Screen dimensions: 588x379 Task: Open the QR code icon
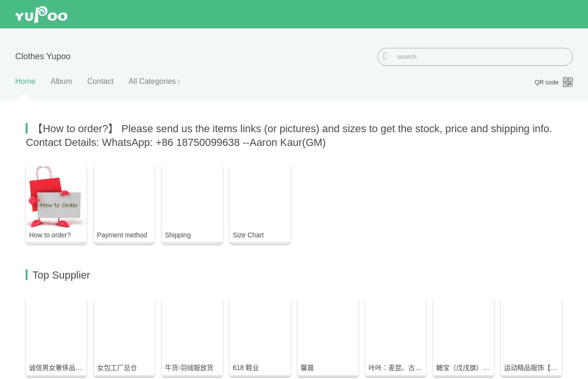(568, 82)
